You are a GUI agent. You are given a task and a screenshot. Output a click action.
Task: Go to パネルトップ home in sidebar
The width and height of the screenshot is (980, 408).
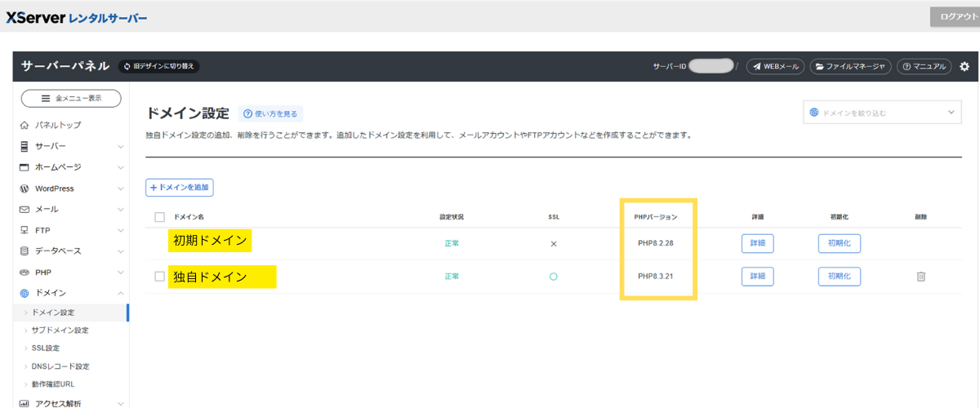[x=57, y=125]
